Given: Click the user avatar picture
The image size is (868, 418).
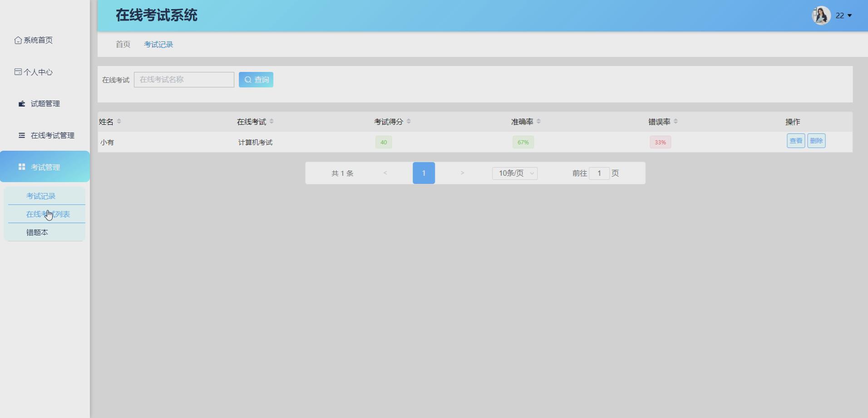Looking at the screenshot, I should 821,15.
